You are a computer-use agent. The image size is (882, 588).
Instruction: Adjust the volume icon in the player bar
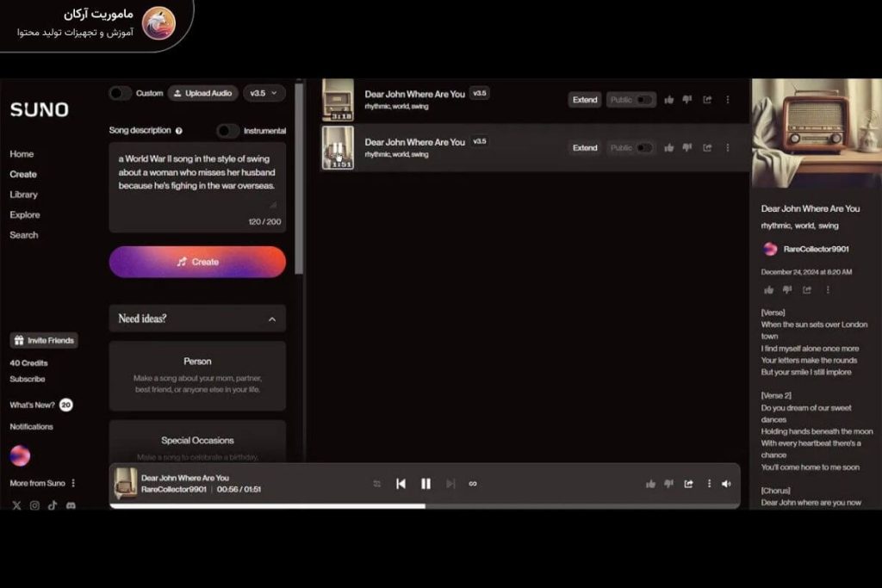[x=727, y=483]
